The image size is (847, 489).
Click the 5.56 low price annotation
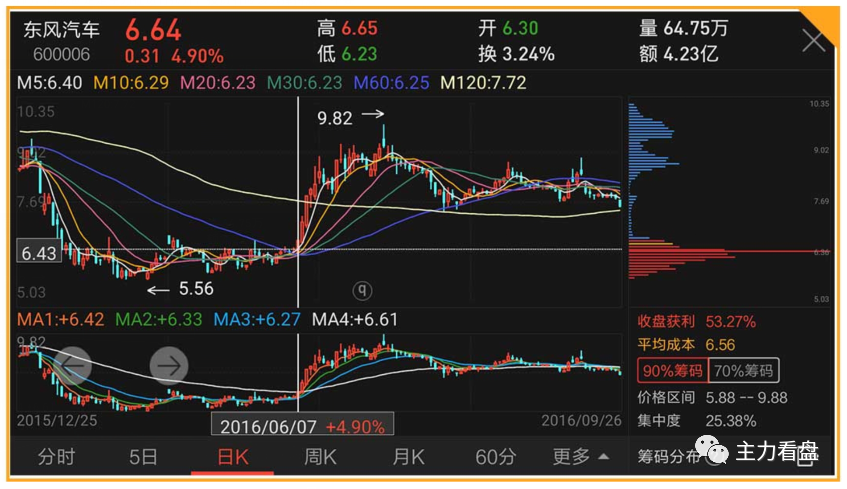click(196, 289)
